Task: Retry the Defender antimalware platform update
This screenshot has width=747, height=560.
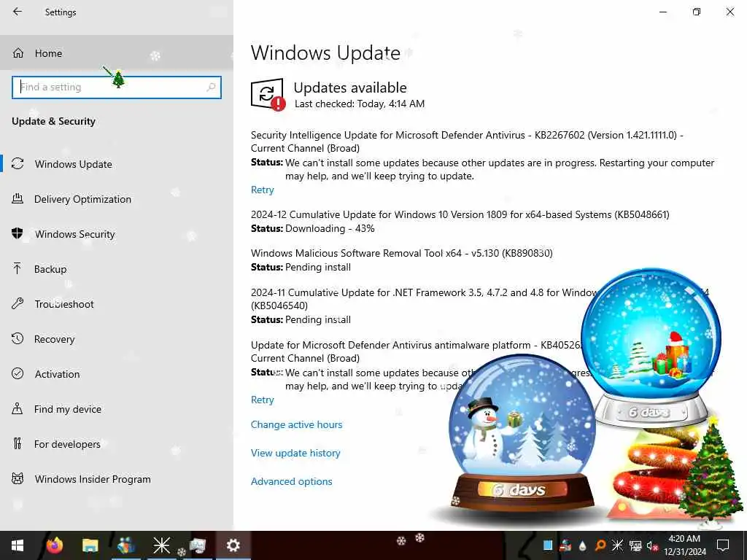Action: 262,400
